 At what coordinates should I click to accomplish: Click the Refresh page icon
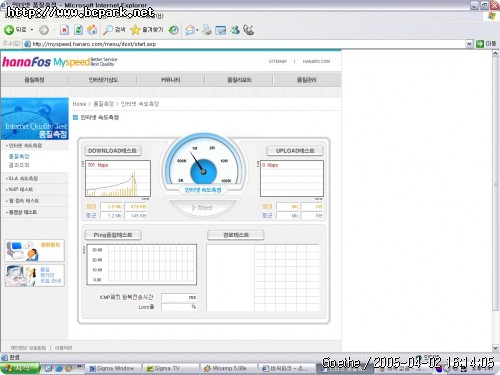point(78,30)
